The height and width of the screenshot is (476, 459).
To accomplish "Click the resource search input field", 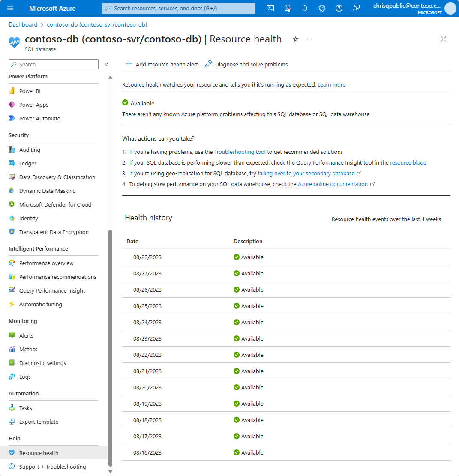I will [x=178, y=8].
